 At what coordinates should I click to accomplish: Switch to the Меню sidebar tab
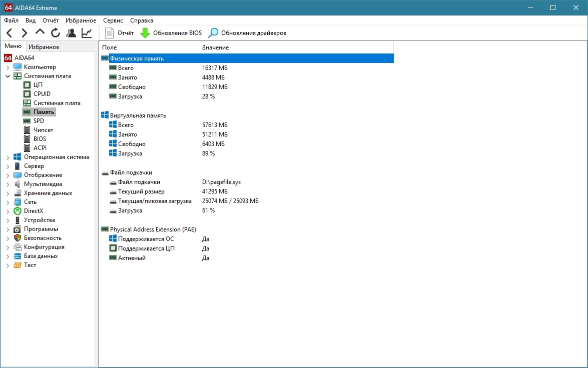[13, 46]
